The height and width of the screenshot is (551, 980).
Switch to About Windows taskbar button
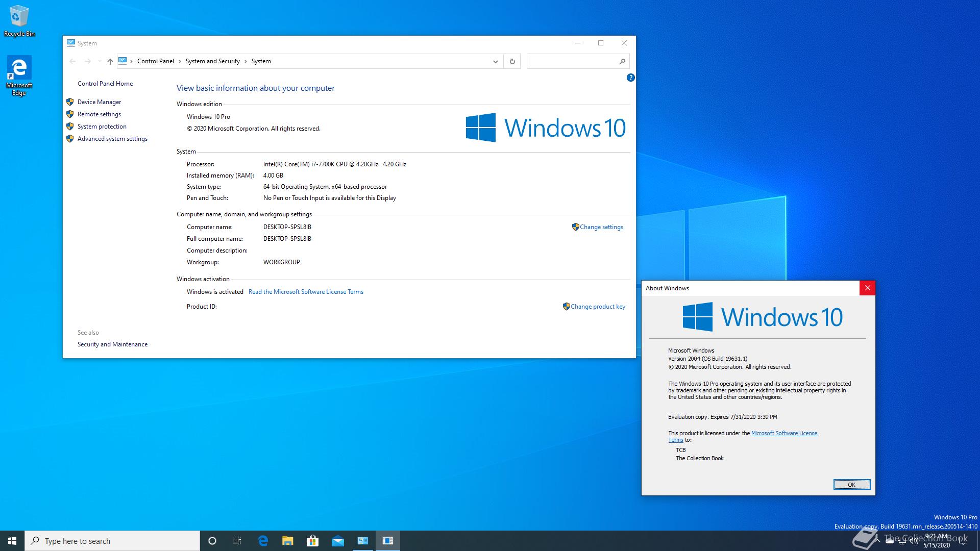point(388,541)
